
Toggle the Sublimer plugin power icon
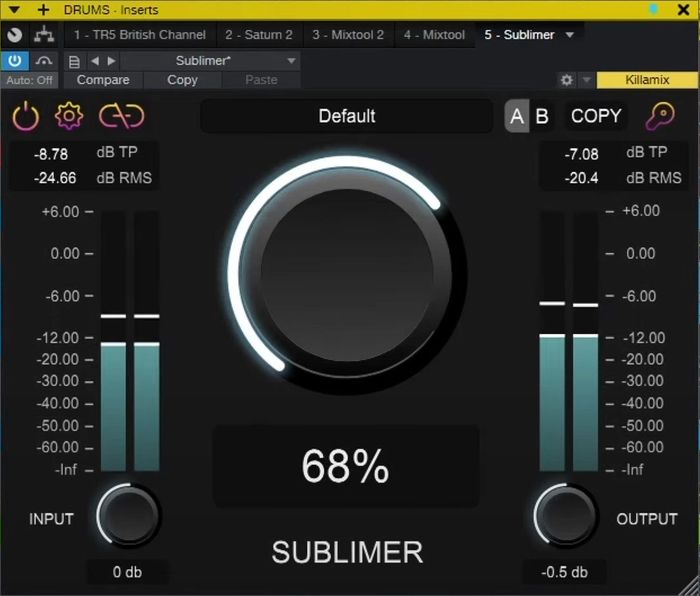25,116
